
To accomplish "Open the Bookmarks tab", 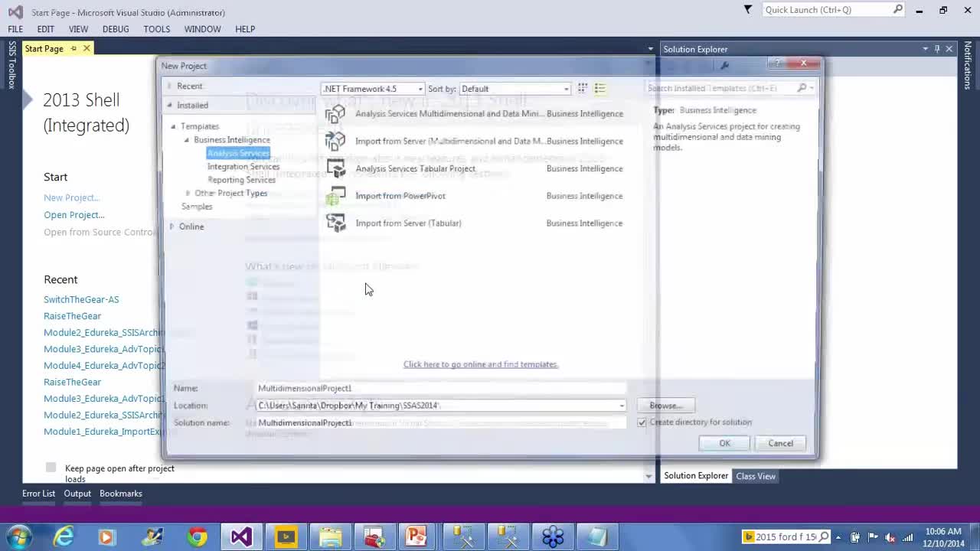I will [x=121, y=494].
